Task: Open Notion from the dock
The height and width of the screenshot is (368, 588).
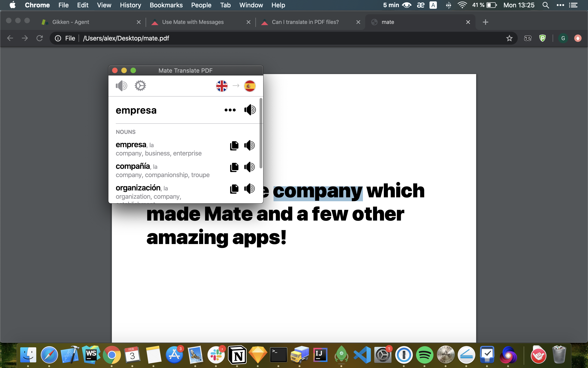Action: 237,355
